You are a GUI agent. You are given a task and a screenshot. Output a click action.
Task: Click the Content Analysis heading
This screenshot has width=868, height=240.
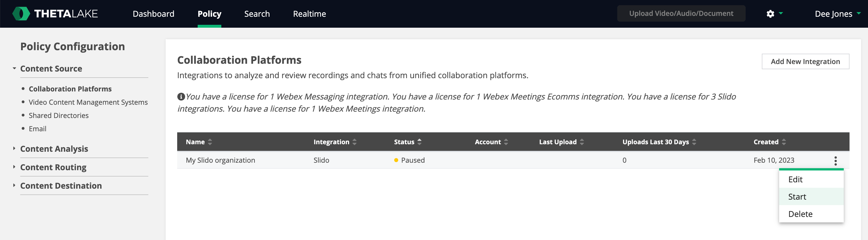(54, 149)
